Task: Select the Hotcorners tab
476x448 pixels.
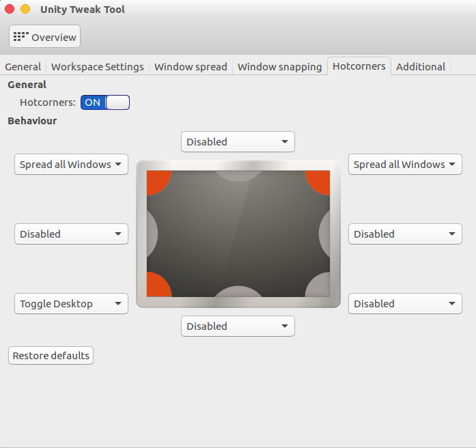Action: 359,66
